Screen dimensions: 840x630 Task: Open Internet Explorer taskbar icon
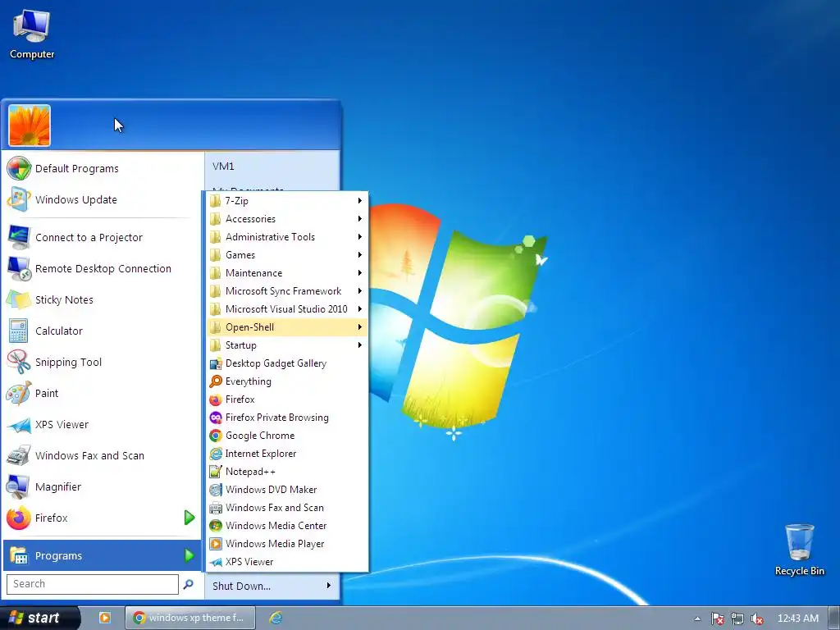[276, 618]
